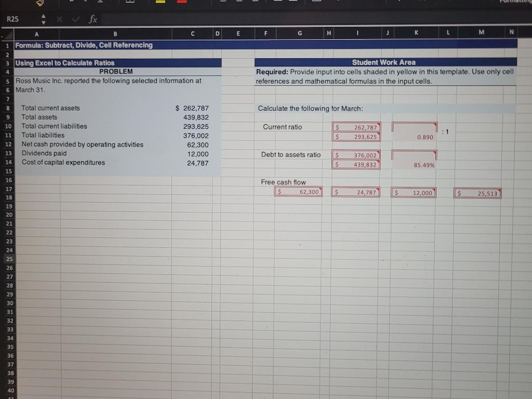Click the Free cash flow cell 62,300
Viewport: 532px width, 399px height.
[298, 192]
